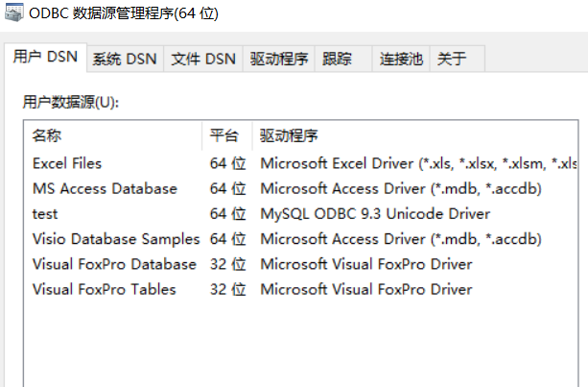Select Visual FoxPro Tables data source
The width and height of the screenshot is (588, 387).
[x=105, y=289]
